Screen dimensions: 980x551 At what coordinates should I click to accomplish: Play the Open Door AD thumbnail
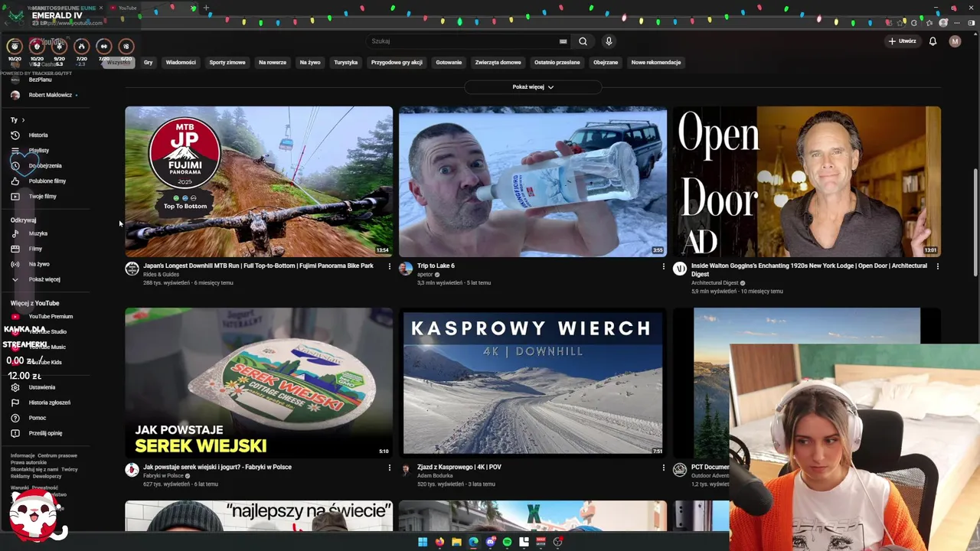[x=807, y=181]
